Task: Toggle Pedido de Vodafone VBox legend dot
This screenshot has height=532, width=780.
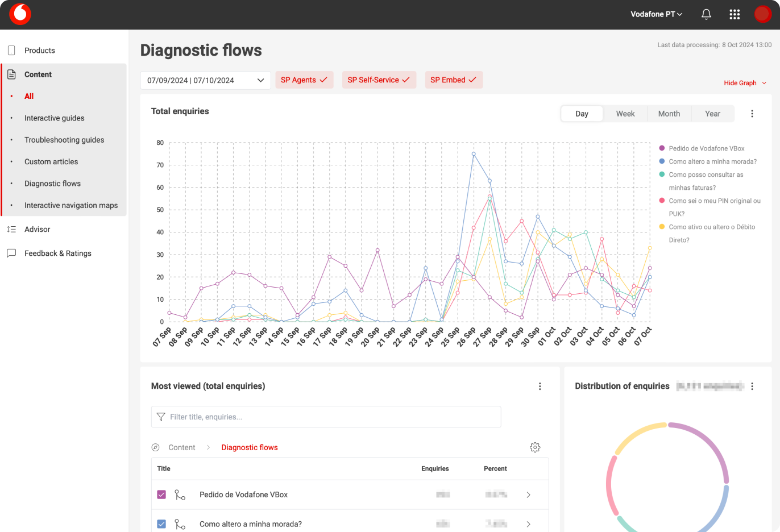Action: point(662,148)
